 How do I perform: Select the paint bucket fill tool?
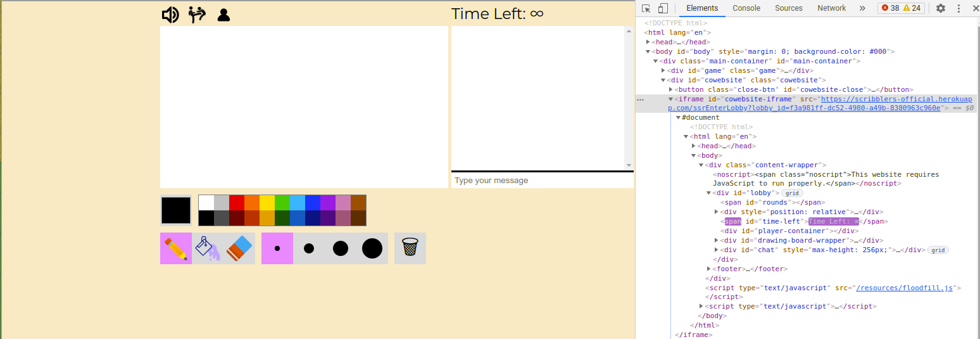(208, 248)
